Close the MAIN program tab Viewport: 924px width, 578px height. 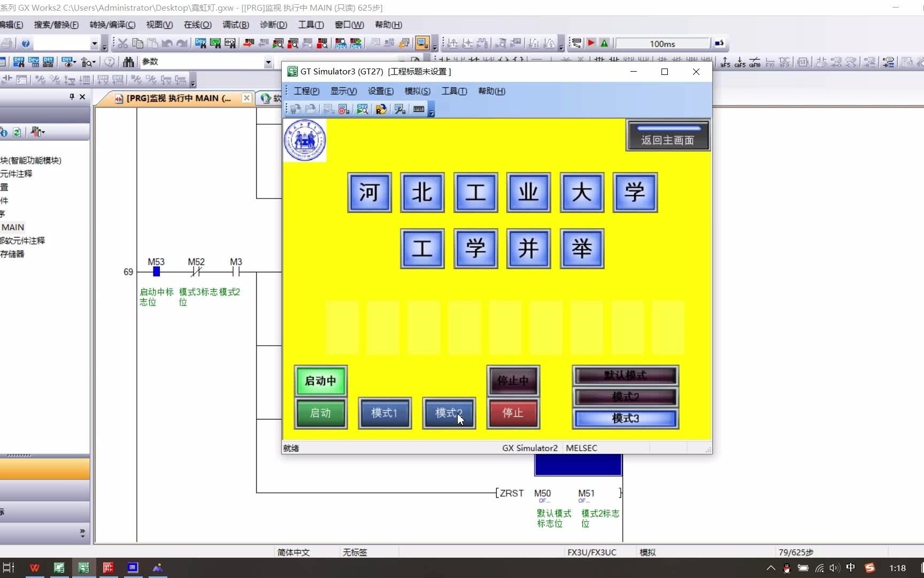click(246, 98)
